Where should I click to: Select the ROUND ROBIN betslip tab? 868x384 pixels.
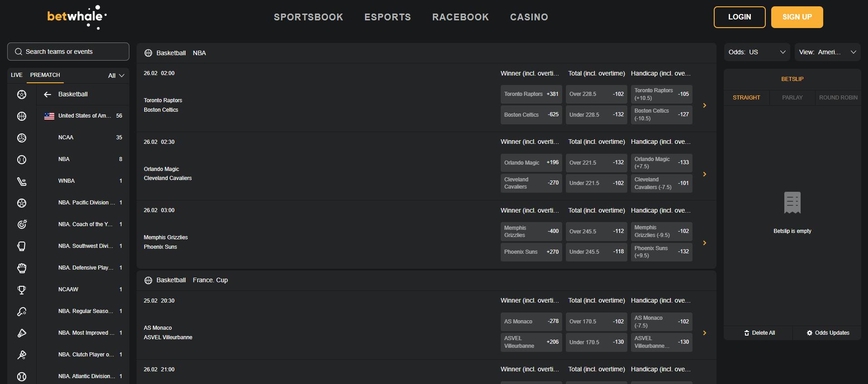[x=838, y=98]
